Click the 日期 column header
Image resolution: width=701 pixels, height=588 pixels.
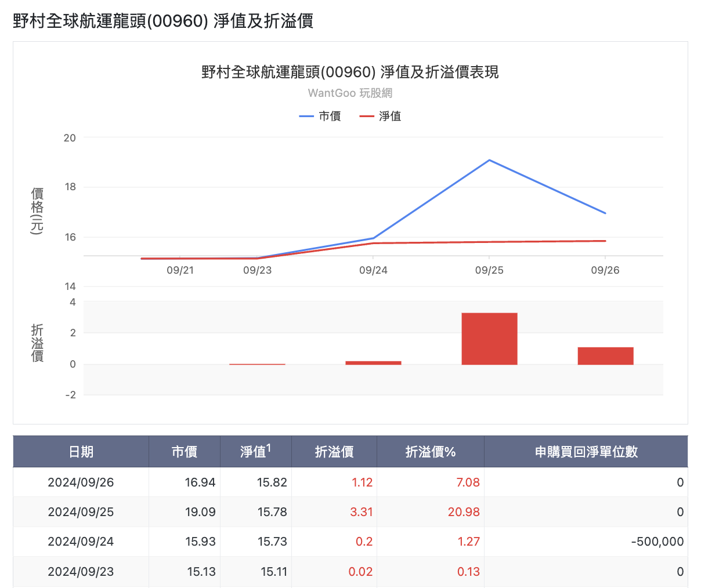point(81,452)
